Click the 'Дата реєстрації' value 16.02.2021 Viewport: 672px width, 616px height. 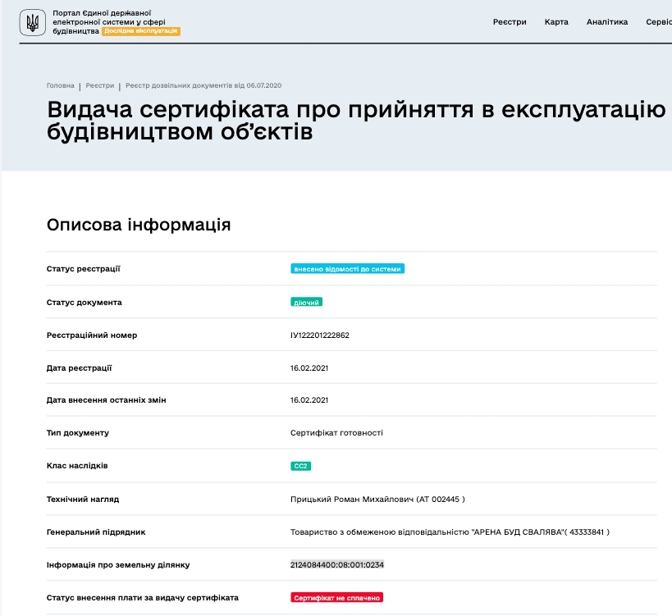pos(309,368)
